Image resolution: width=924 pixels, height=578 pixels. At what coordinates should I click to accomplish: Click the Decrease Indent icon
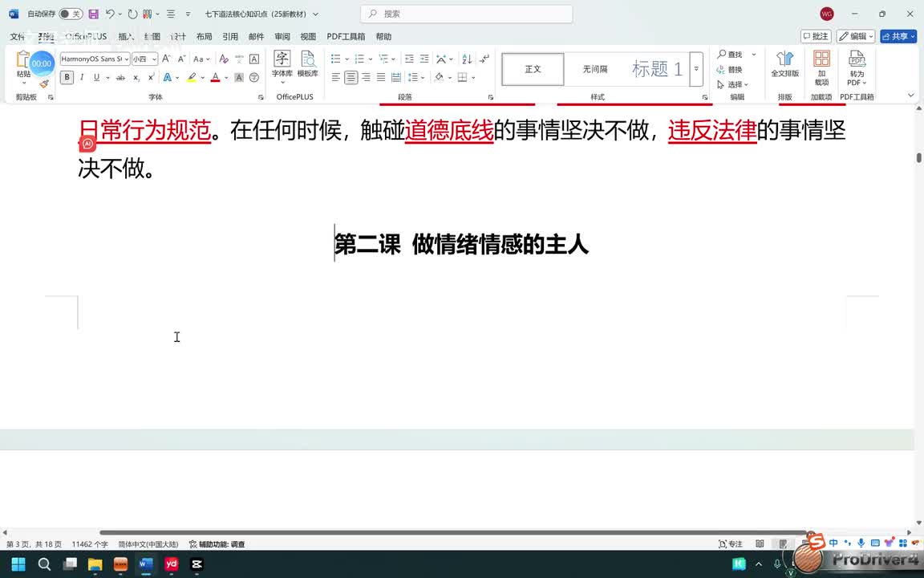coord(409,59)
